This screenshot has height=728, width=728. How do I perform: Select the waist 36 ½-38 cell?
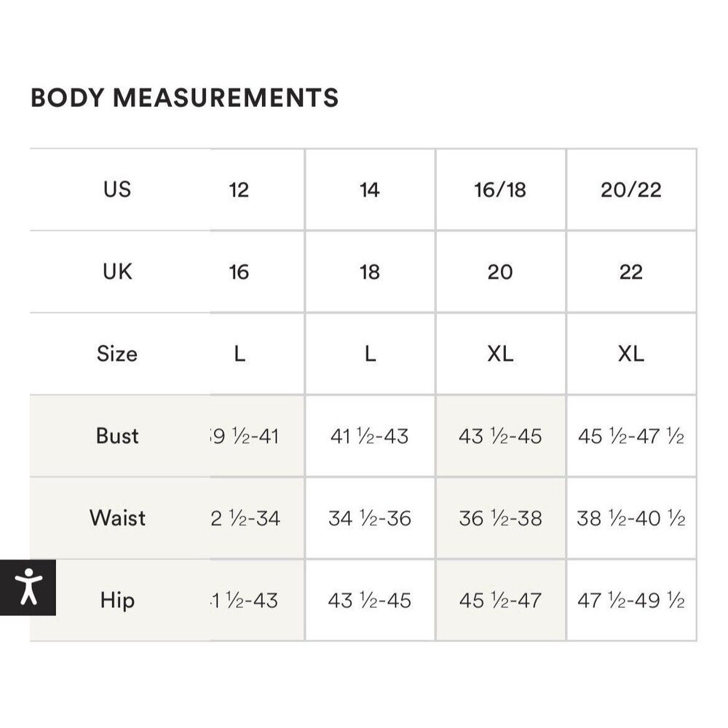pos(501,518)
